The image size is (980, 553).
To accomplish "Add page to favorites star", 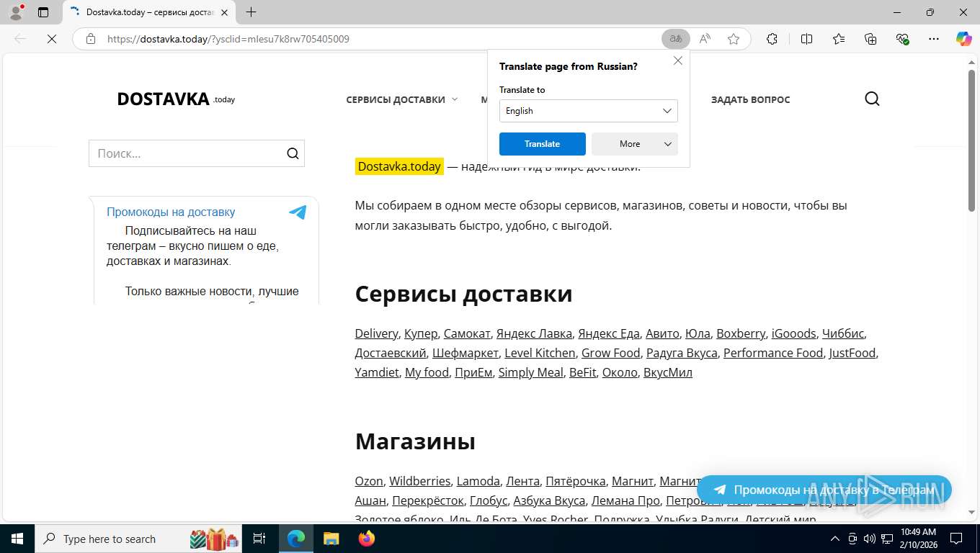I will 734,39.
